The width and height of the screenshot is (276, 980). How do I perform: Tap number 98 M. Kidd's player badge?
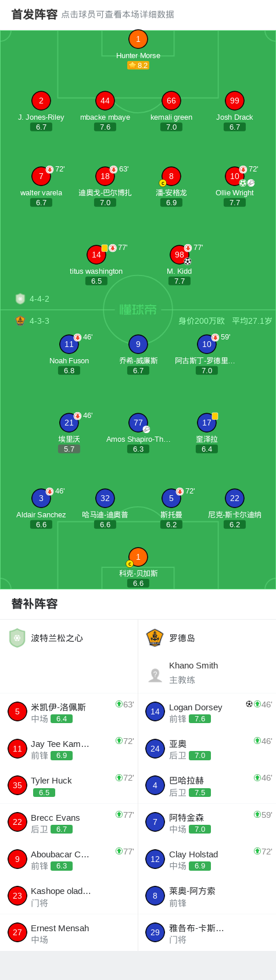click(x=180, y=255)
